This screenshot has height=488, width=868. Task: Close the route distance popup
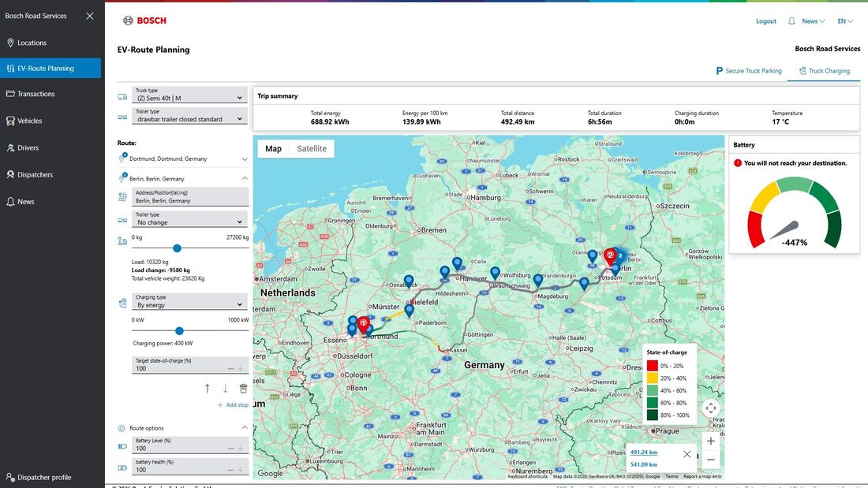[687, 454]
